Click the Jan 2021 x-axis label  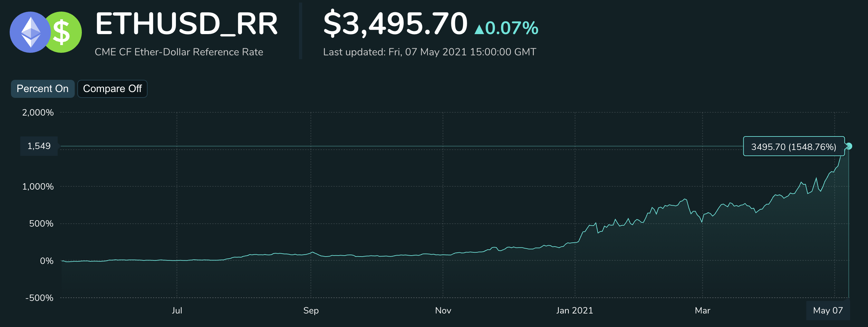574,311
